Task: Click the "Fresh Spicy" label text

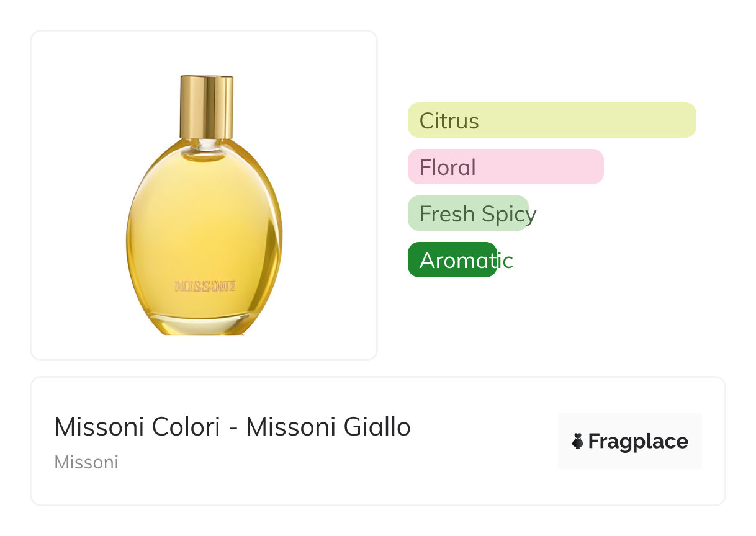Action: (x=477, y=214)
